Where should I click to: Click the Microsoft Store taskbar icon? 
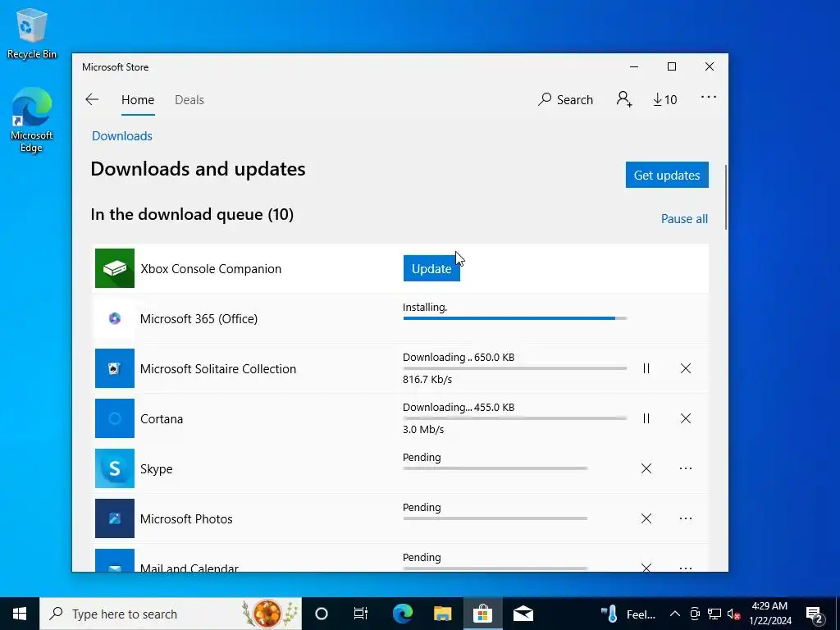click(x=482, y=614)
